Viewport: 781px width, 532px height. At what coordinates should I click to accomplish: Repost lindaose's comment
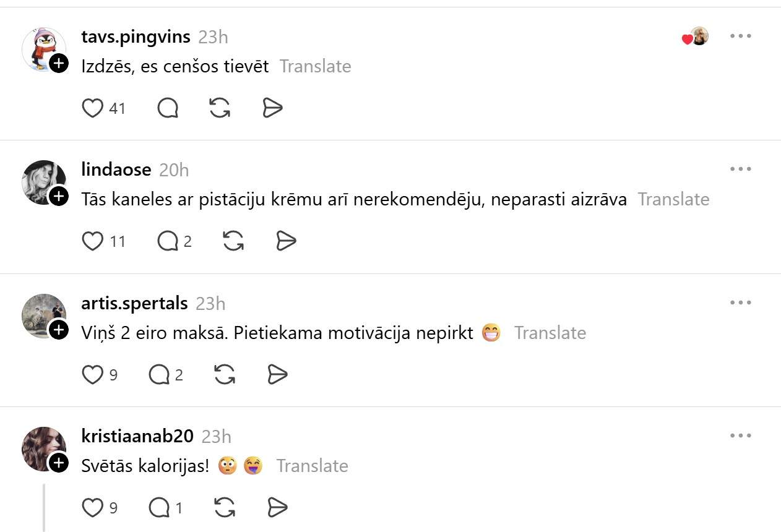click(x=233, y=241)
